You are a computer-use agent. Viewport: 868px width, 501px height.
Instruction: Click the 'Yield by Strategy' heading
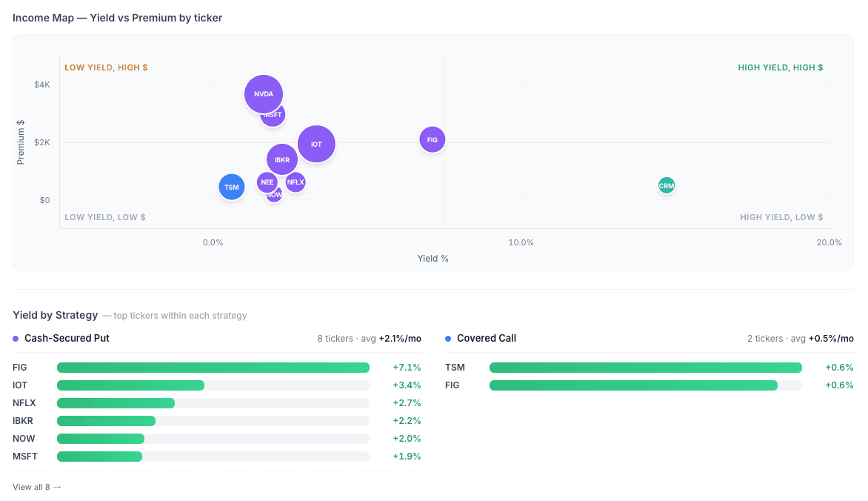pyautogui.click(x=56, y=315)
